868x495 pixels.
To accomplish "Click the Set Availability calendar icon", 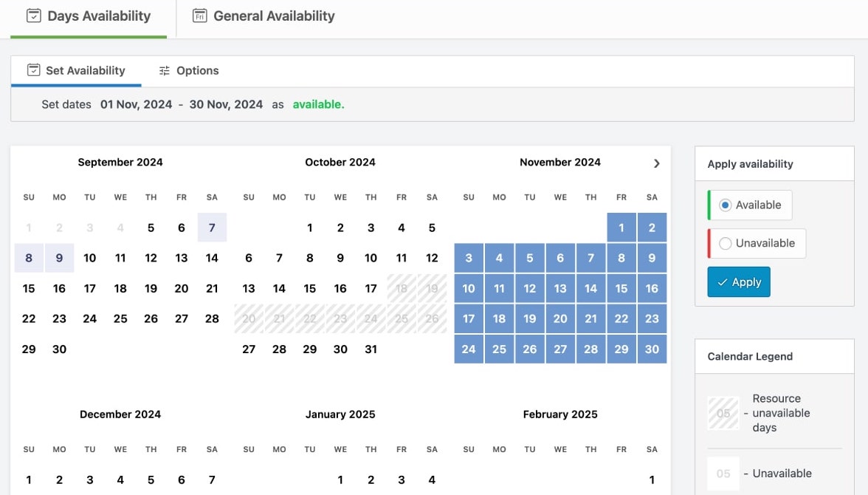I will (x=33, y=70).
